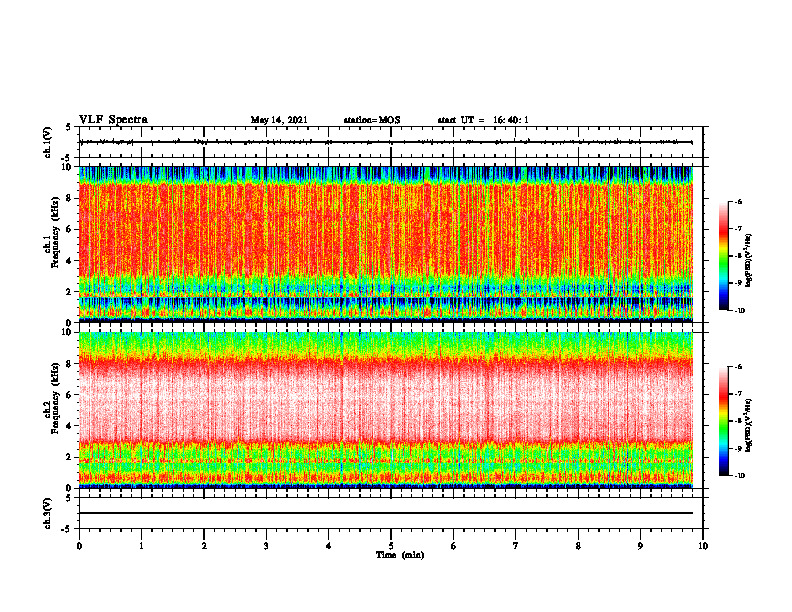792x612 pixels.
Task: Click time axis tick label "2"
Action: click(x=204, y=546)
